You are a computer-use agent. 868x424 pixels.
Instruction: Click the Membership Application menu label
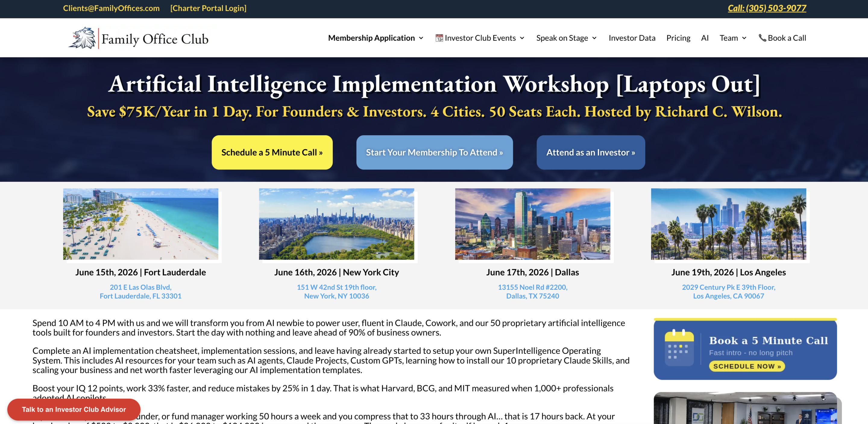tap(371, 38)
